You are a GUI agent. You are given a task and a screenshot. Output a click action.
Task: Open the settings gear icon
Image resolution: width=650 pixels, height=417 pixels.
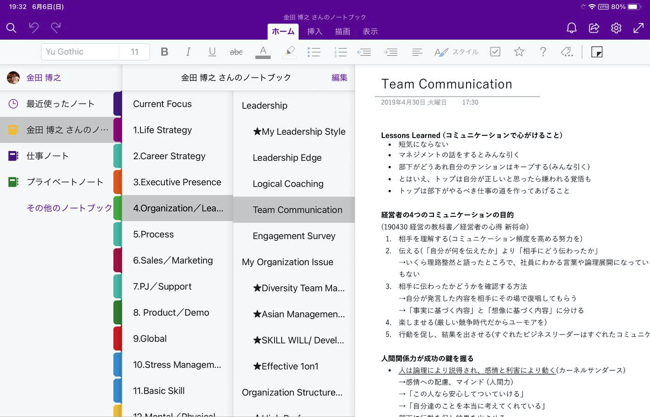(x=616, y=29)
